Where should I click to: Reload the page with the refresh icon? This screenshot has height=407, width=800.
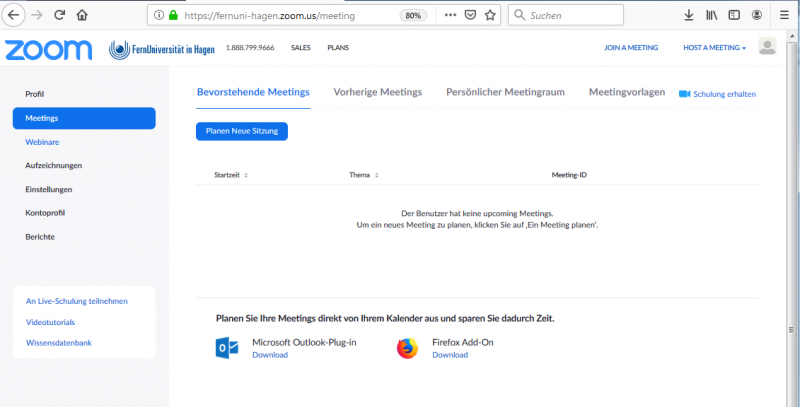[60, 15]
